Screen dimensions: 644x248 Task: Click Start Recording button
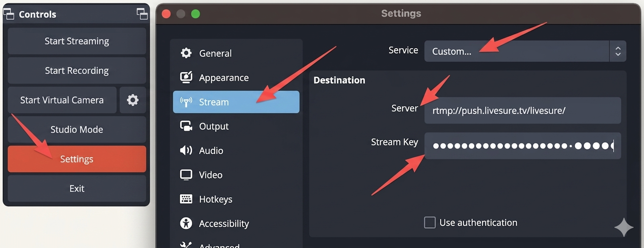pyautogui.click(x=77, y=70)
